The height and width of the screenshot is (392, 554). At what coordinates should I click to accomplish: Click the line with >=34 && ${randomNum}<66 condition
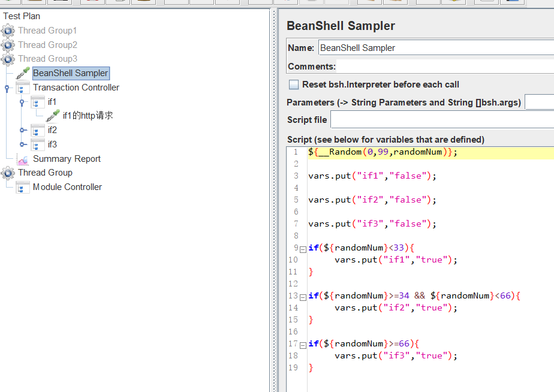[x=414, y=296]
